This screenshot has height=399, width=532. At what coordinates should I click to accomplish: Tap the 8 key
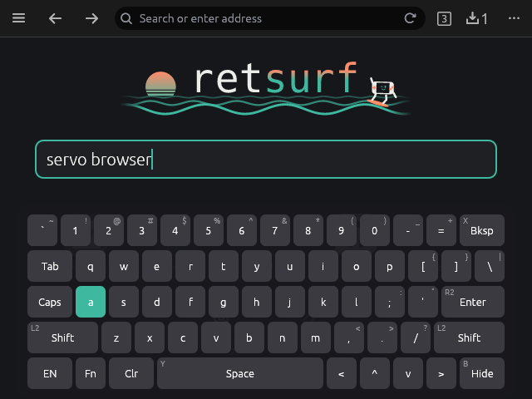(x=308, y=230)
